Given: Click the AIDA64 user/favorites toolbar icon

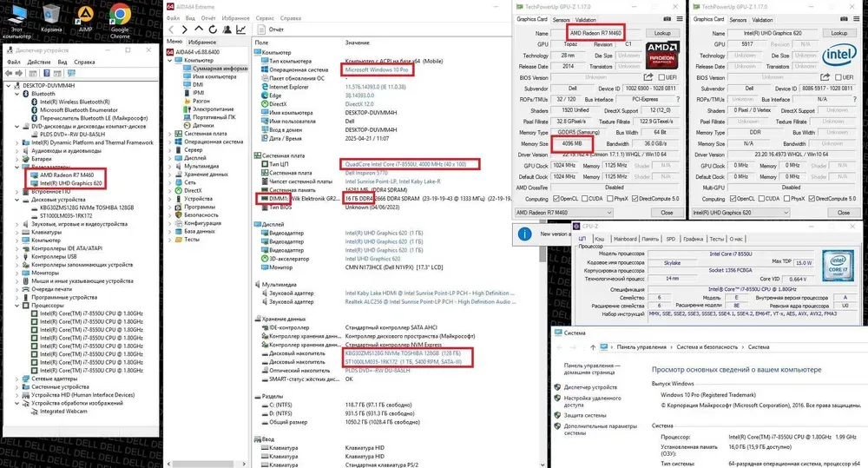Looking at the screenshot, I should point(227,30).
